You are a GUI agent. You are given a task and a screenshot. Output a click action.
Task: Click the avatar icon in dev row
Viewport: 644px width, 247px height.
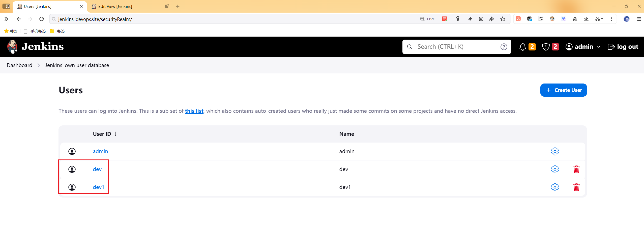(x=72, y=169)
